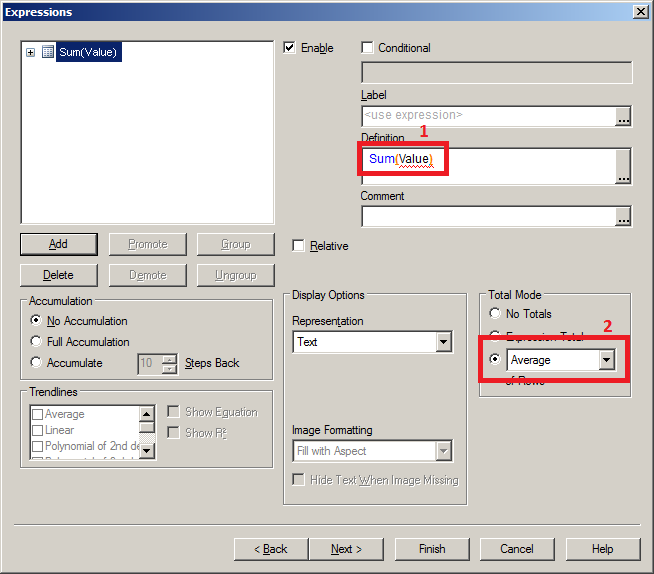Open the Average total mode dropdown
The width and height of the screenshot is (654, 574).
[607, 360]
